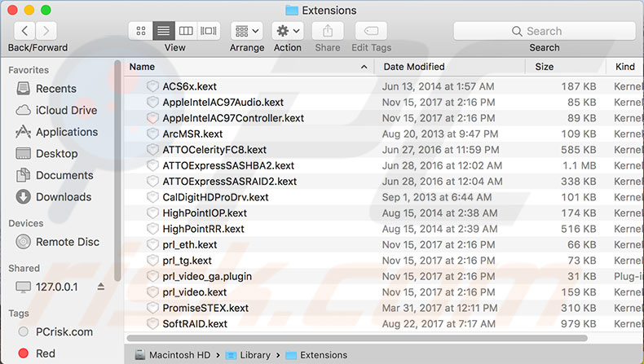Click the icon of prl_video_ga.plugin
The image size is (644, 364).
tap(152, 276)
